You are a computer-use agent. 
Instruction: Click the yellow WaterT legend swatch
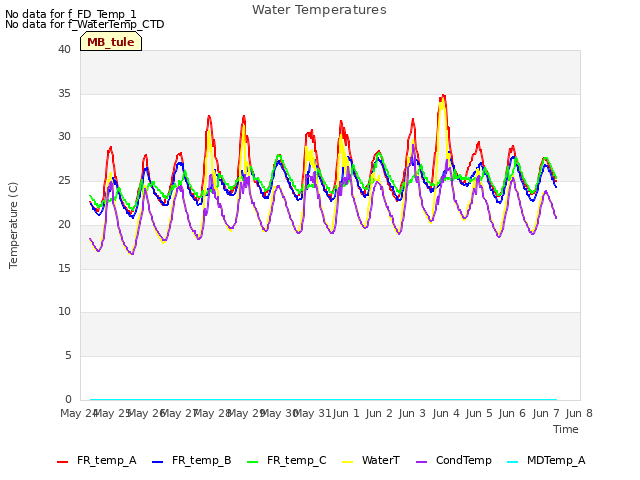pyautogui.click(x=348, y=462)
